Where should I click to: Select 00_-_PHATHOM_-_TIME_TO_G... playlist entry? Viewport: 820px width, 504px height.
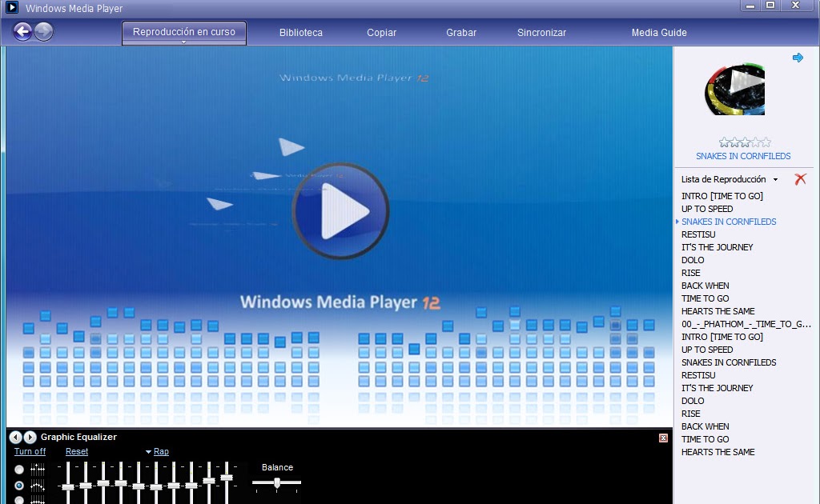pos(746,324)
